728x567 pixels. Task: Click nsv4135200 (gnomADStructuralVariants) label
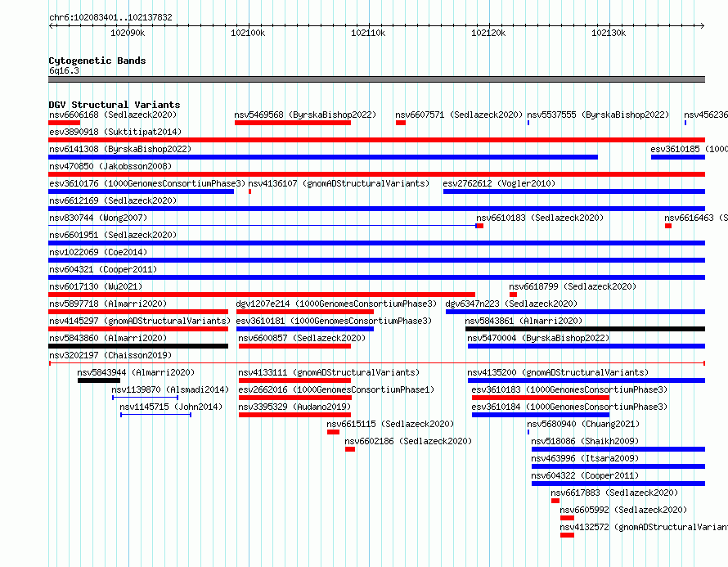click(558, 372)
